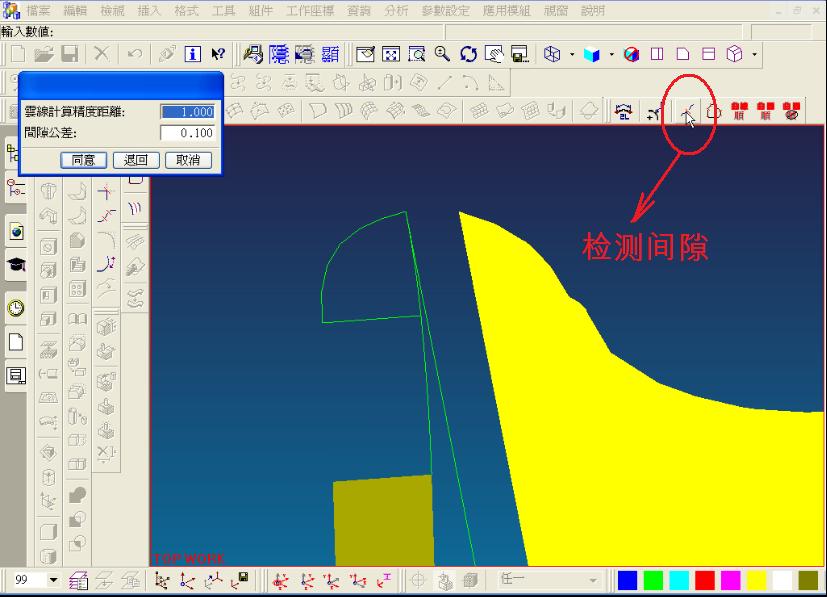Select the 雲線計算精度距離 field showing 1.000
The width and height of the screenshot is (827, 597).
point(188,112)
